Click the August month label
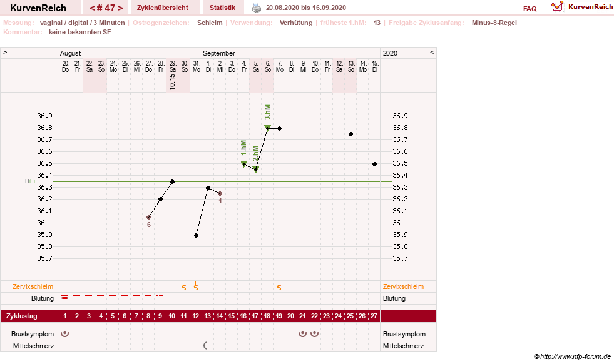 coord(70,53)
